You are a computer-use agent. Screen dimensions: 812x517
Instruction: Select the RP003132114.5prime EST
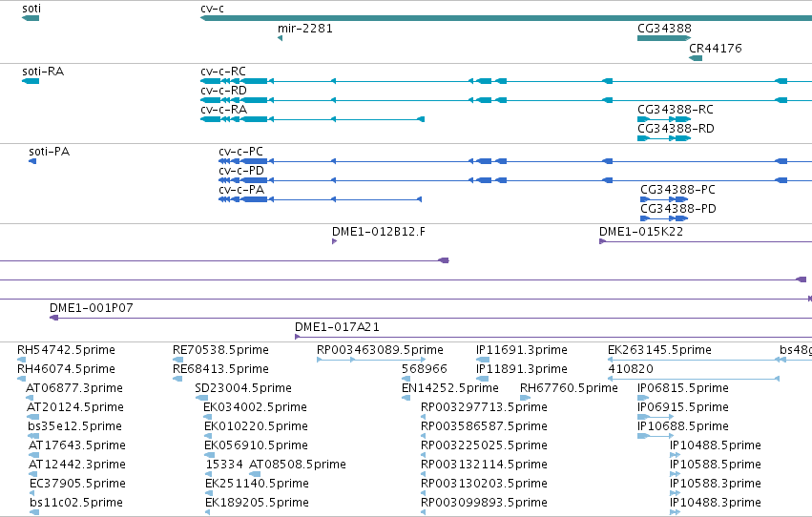pos(424,474)
